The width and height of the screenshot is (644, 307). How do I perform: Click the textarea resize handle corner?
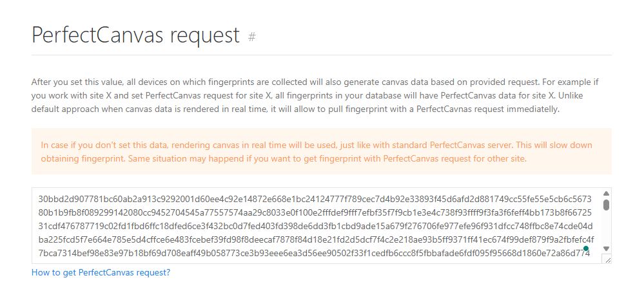point(606,259)
